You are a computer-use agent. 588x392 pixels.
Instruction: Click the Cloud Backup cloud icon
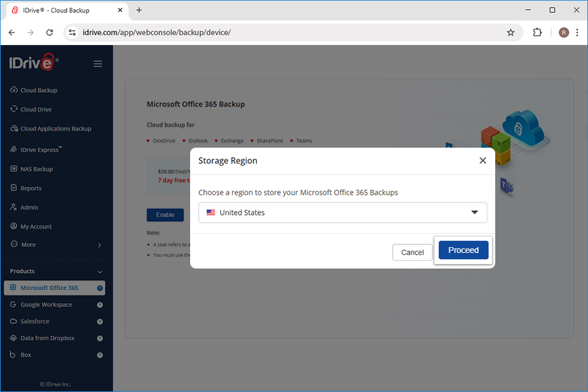[x=14, y=90]
